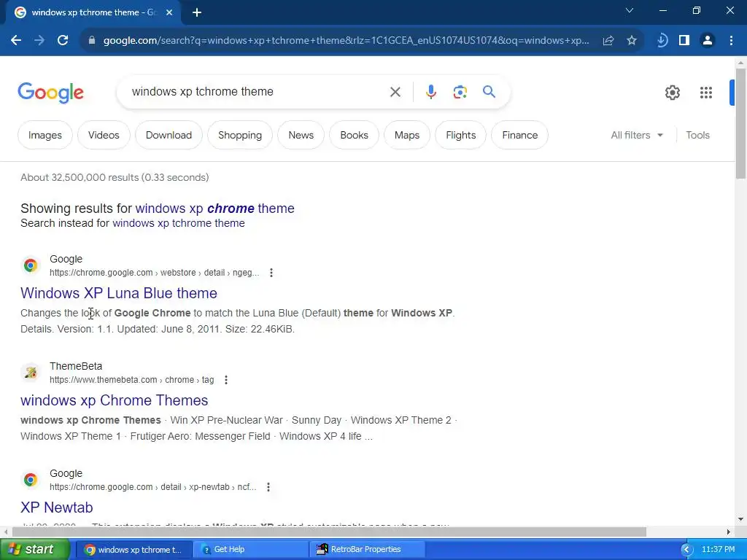Switch to Flights results
Screen dimensions: 747x560
[x=461, y=135]
